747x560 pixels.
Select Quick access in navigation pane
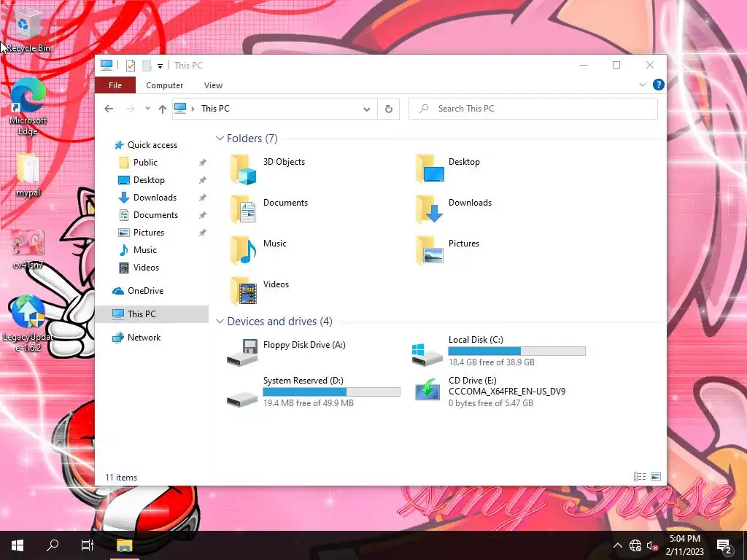coord(145,145)
